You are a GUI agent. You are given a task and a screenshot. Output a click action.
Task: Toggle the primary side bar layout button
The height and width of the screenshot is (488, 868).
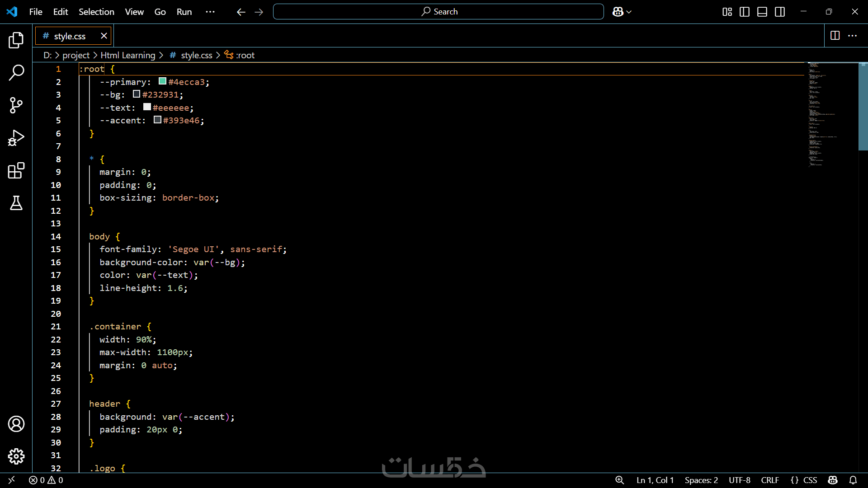point(745,12)
